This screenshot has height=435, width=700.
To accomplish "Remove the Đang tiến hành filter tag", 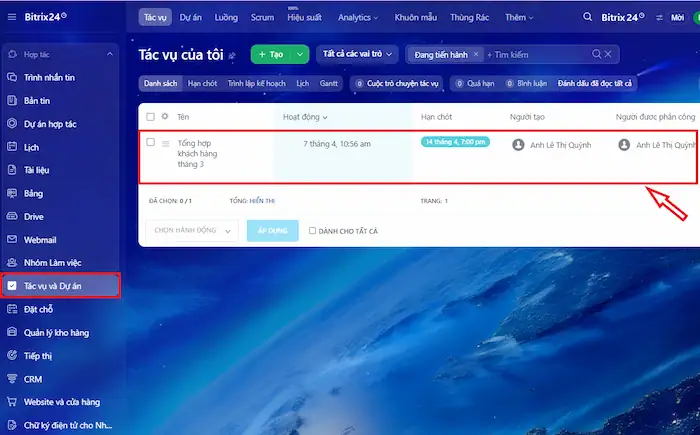I will tap(476, 54).
